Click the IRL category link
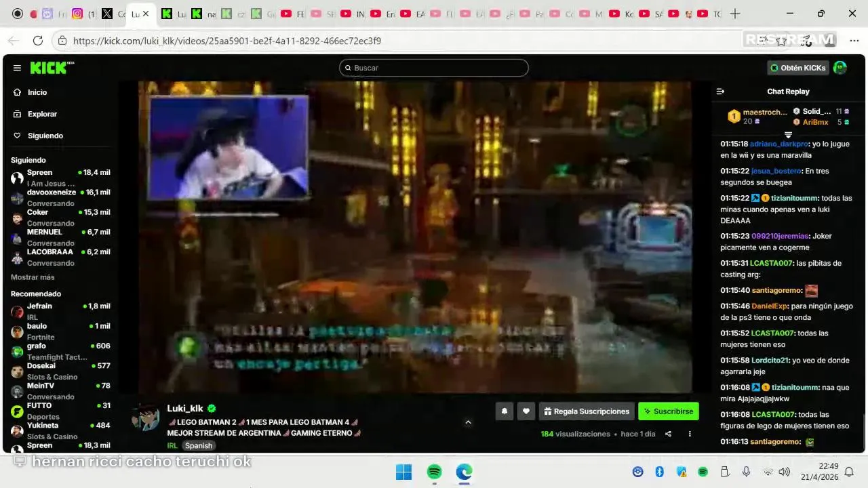 click(172, 445)
